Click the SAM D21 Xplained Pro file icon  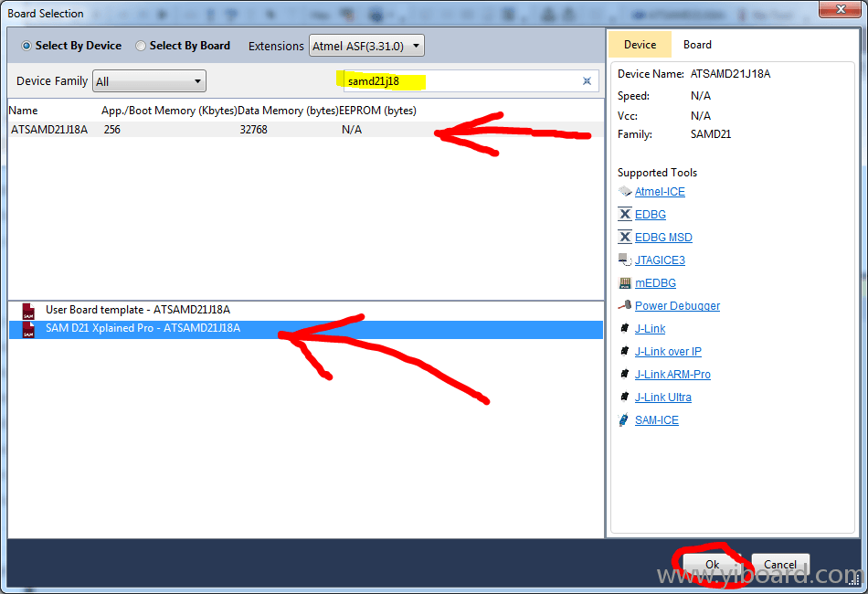coord(28,329)
